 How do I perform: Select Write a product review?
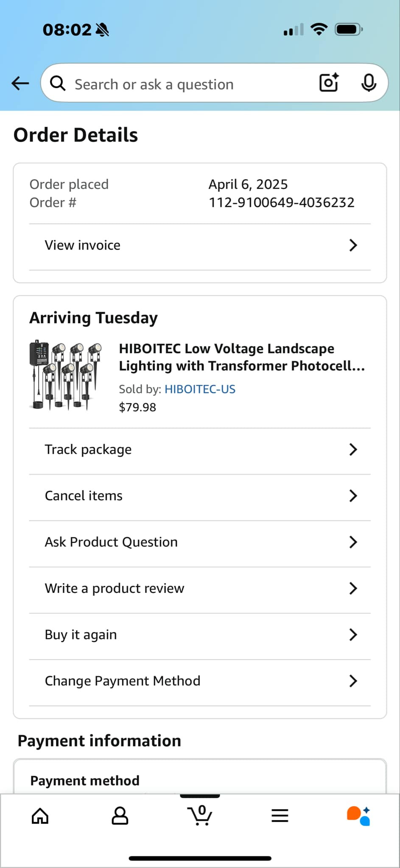115,588
